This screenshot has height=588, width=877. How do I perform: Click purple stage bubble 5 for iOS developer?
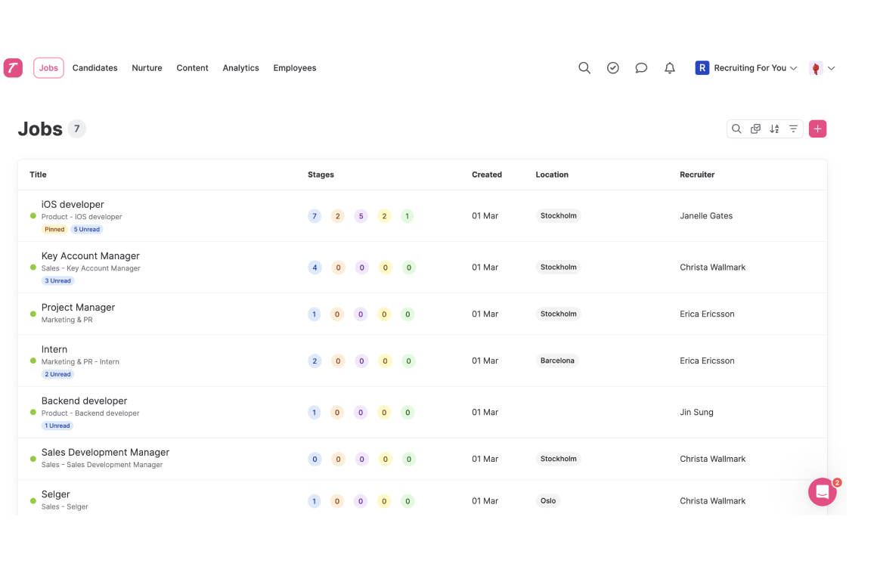361,216
